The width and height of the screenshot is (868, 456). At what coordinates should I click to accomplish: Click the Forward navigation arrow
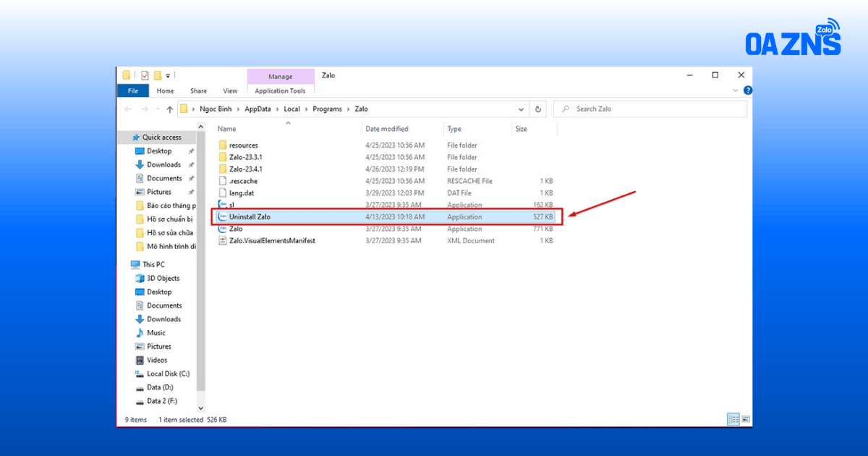[145, 109]
